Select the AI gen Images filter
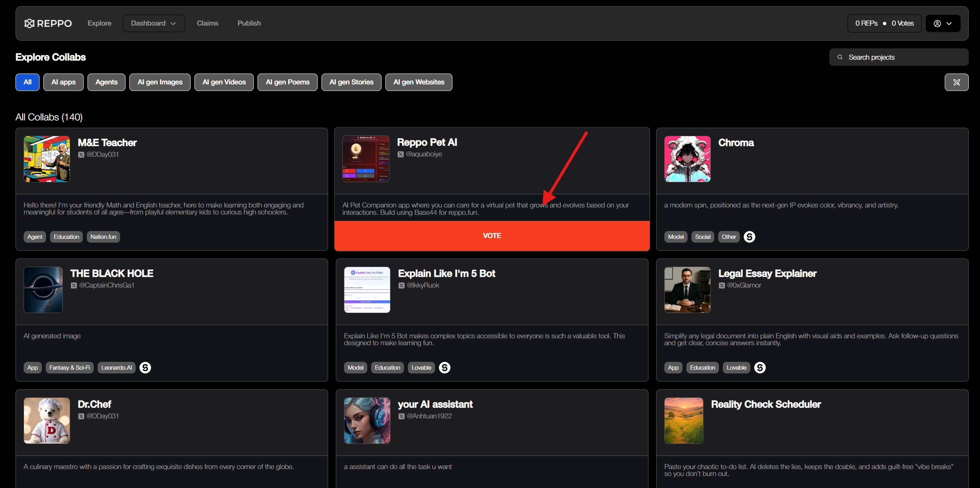 [x=160, y=82]
